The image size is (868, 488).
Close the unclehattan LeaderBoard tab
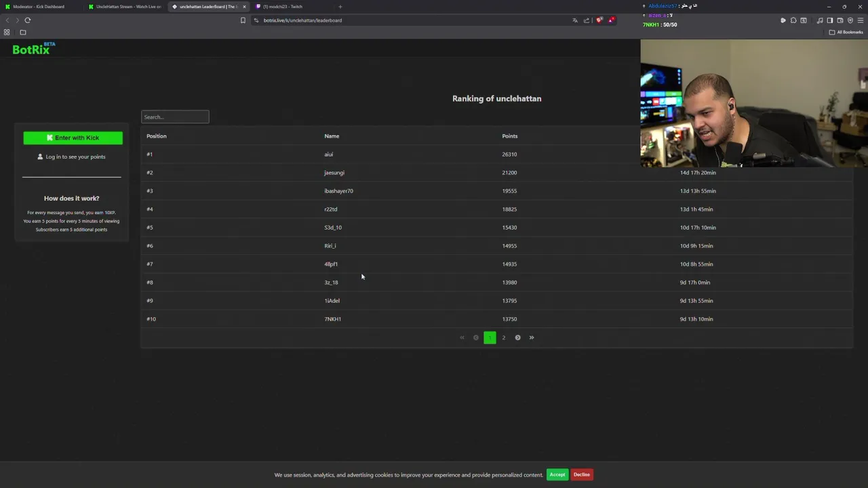(244, 7)
